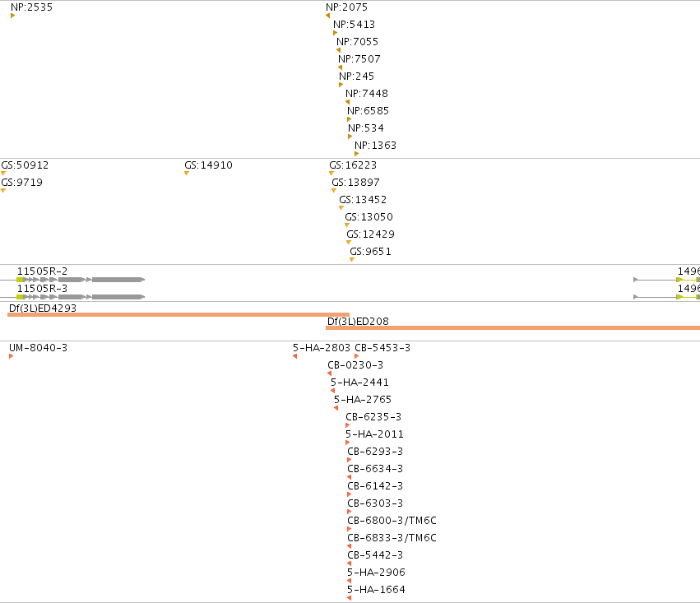Click the triangle marker under GS:16223

[331, 174]
